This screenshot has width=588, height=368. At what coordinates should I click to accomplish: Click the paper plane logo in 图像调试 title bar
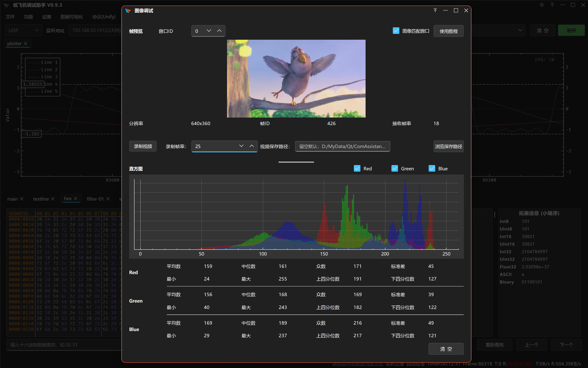click(x=128, y=11)
